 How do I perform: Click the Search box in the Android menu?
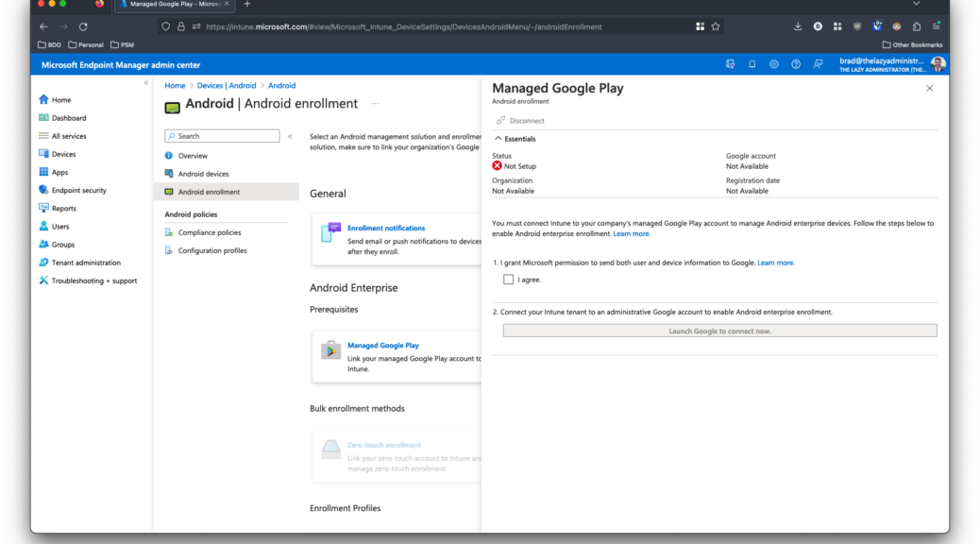[x=222, y=136]
